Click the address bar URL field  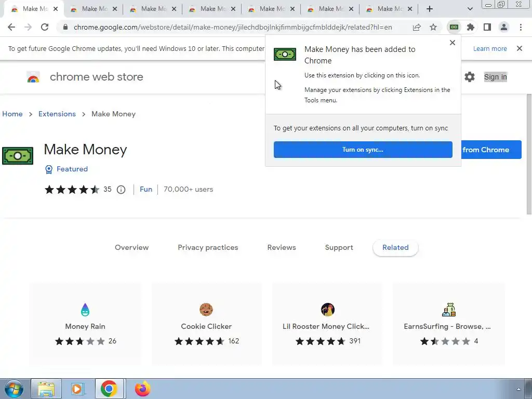[x=233, y=27]
